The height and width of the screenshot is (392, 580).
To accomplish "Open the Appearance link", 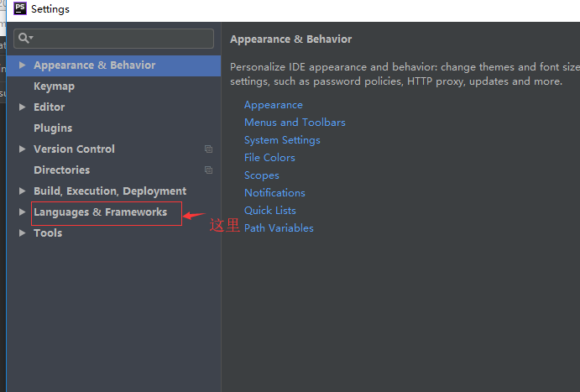I will point(274,106).
